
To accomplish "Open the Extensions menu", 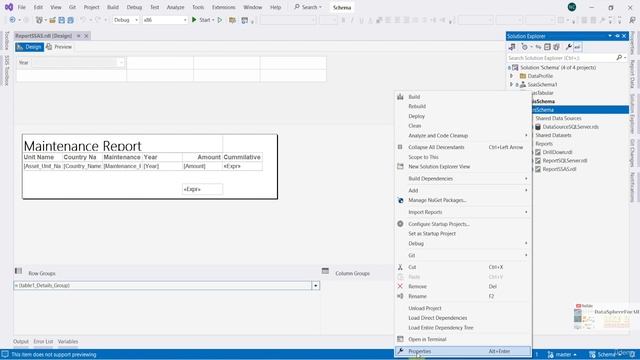I will pos(224,7).
